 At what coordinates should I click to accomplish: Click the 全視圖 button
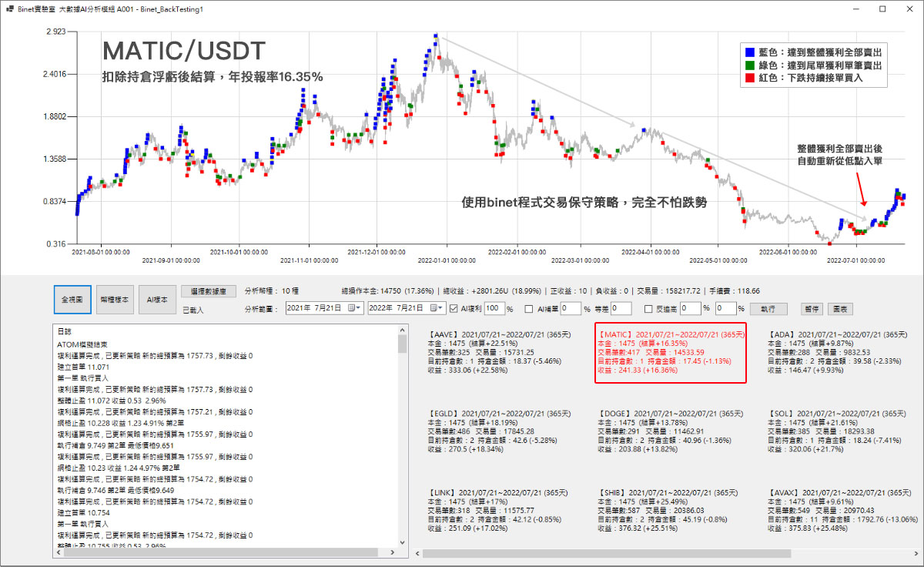click(x=72, y=299)
